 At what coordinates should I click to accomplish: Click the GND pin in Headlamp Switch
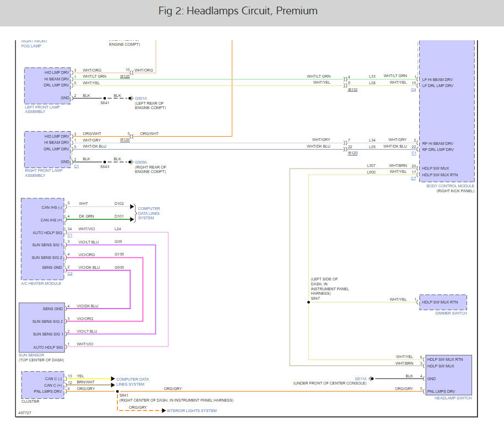click(431, 378)
